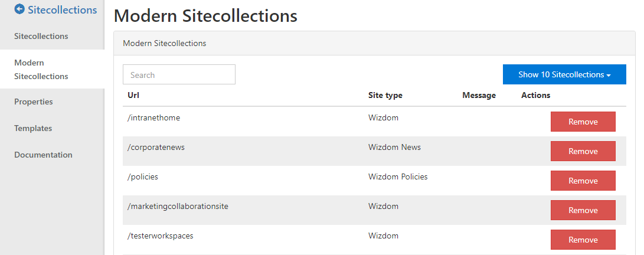This screenshot has height=255, width=644.
Task: Click the Search input field
Action: 179,74
